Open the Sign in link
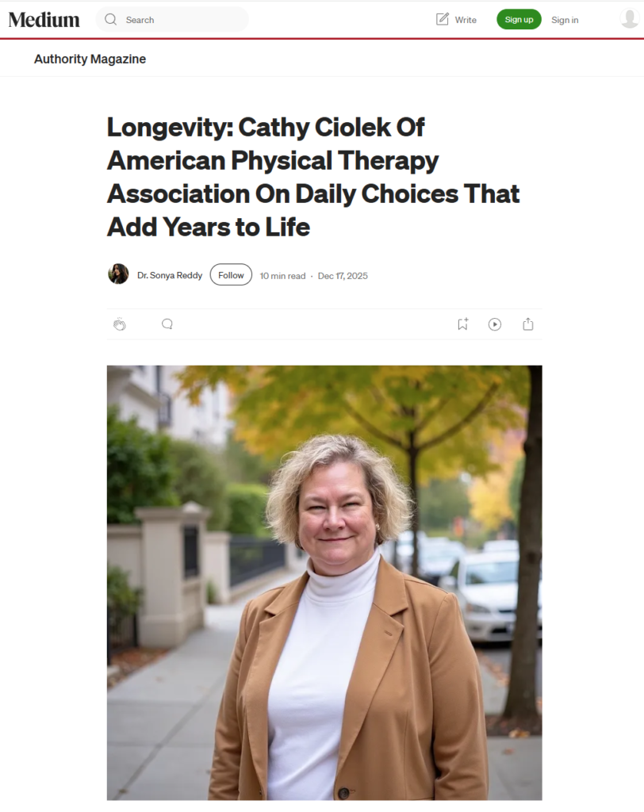The height and width of the screenshot is (812, 644). click(565, 20)
